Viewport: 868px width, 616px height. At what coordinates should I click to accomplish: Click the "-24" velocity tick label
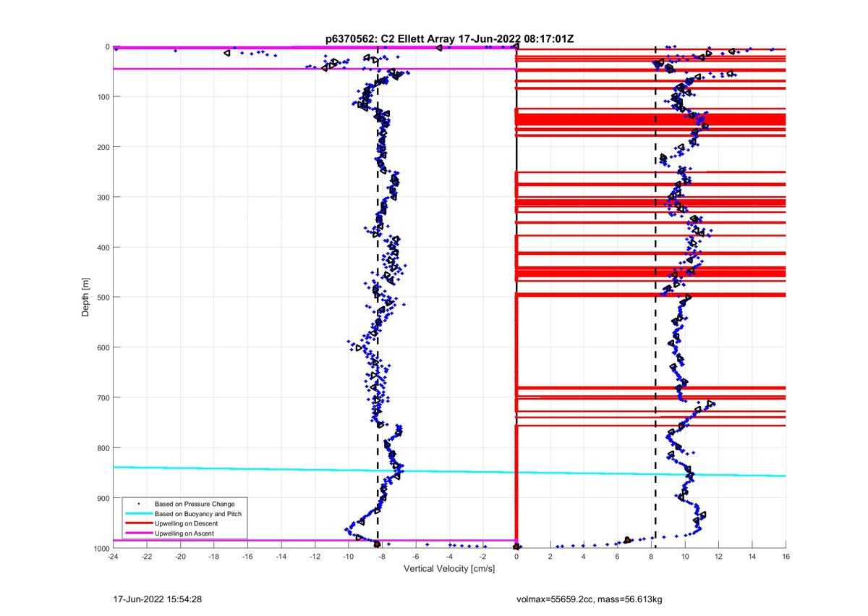click(113, 557)
